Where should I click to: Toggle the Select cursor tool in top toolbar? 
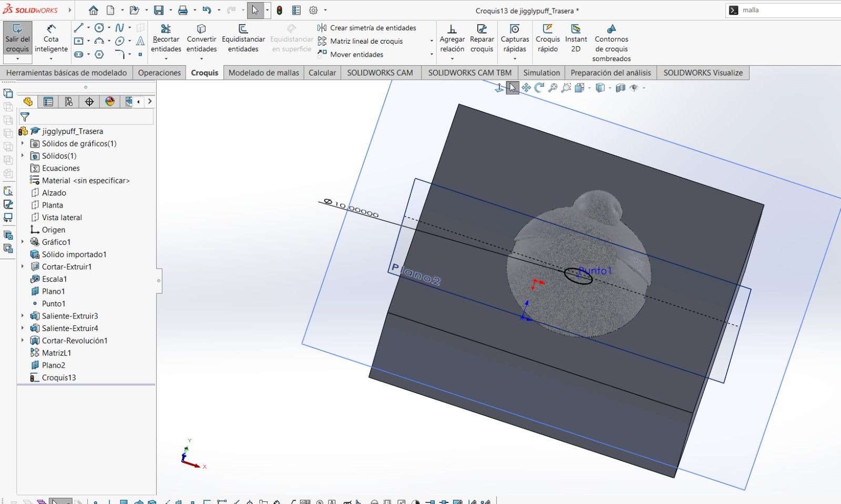click(x=255, y=10)
